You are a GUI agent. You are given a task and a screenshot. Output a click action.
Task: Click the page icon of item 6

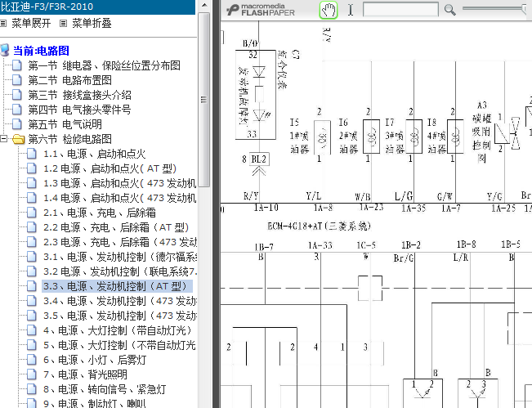click(x=32, y=360)
